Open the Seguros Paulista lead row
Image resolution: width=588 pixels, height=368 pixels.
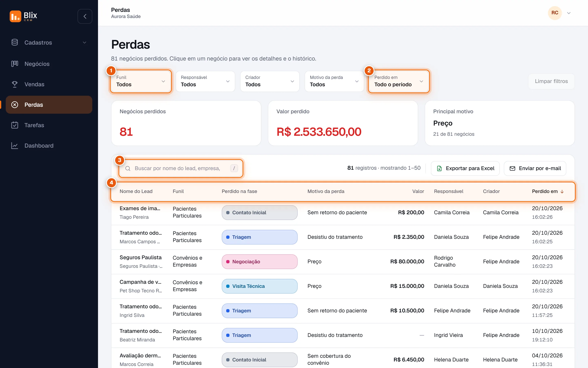(343, 262)
